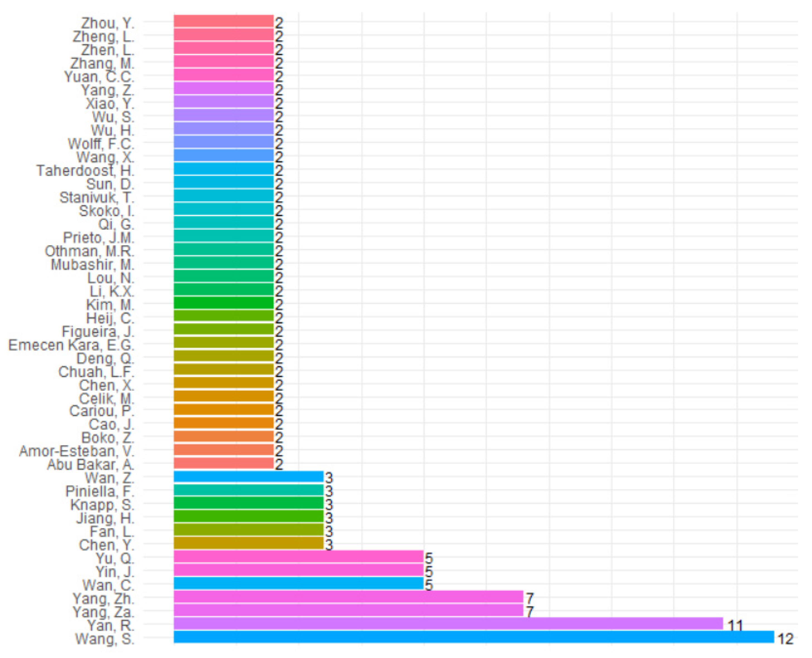Click the blue Wang, X. bar
This screenshot has width=812, height=658.
[224, 155]
